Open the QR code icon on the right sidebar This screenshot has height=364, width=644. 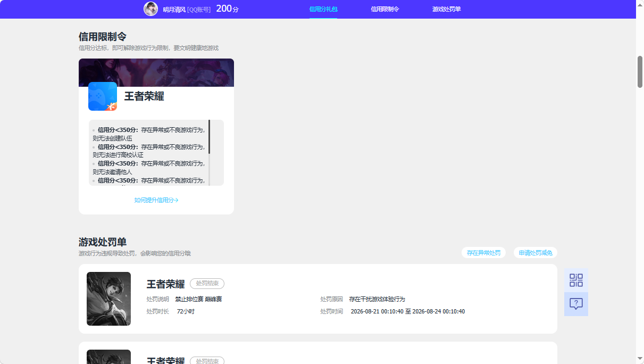576,280
